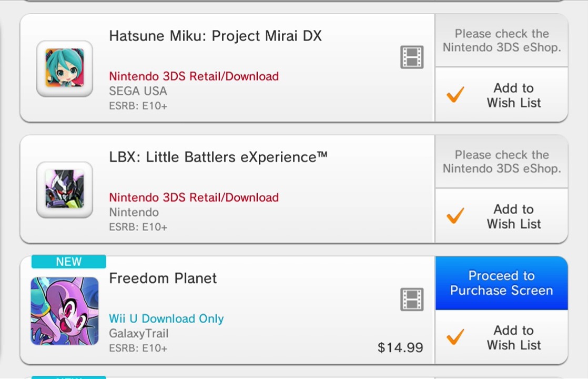Add Hatsune Miku to Wish List
588x379 pixels.
501,95
